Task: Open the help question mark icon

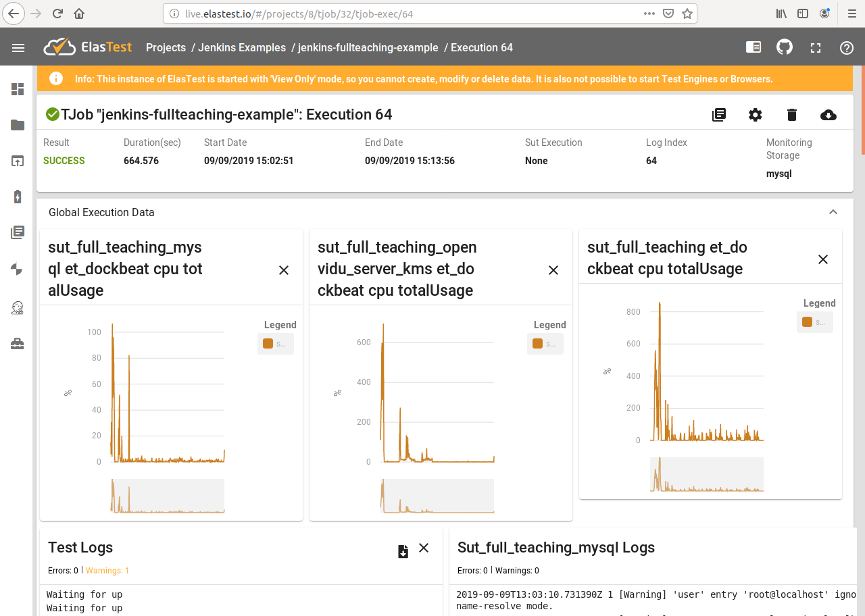Action: pos(847,47)
